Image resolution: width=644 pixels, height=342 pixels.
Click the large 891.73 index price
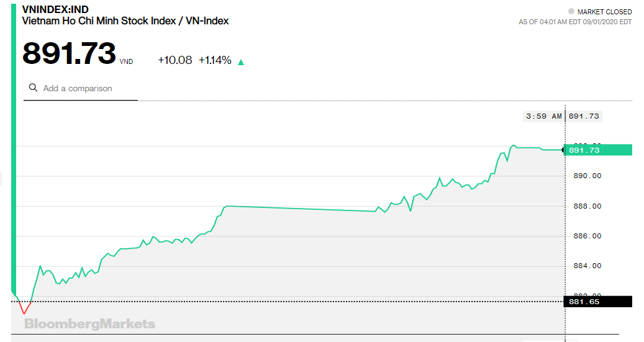pos(69,53)
